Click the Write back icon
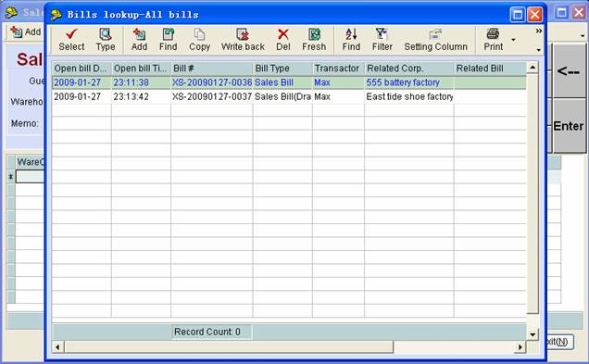This screenshot has height=364, width=589. click(243, 34)
